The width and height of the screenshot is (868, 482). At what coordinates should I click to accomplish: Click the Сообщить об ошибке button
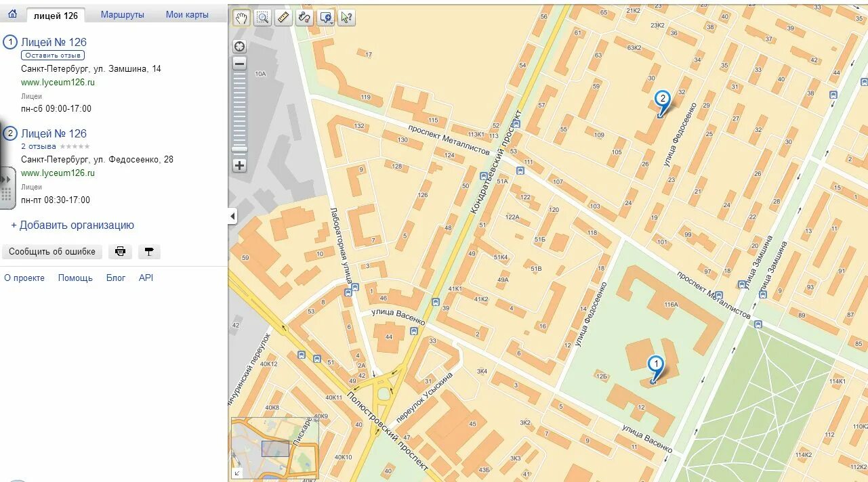pos(52,252)
